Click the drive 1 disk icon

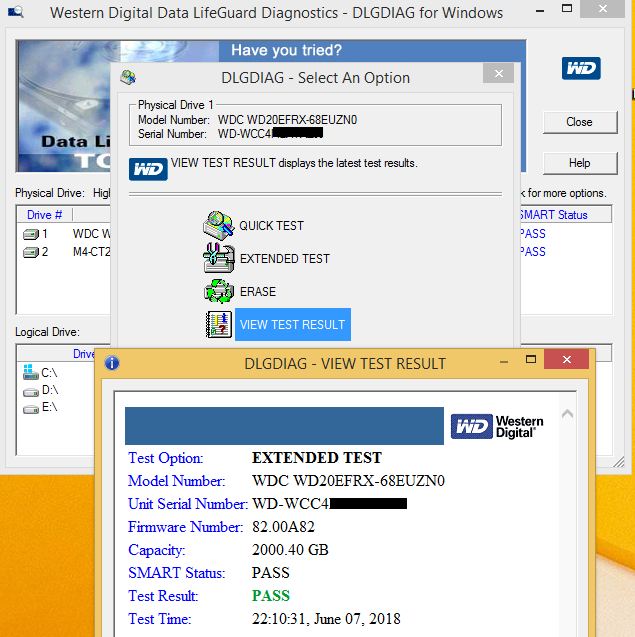click(31, 234)
